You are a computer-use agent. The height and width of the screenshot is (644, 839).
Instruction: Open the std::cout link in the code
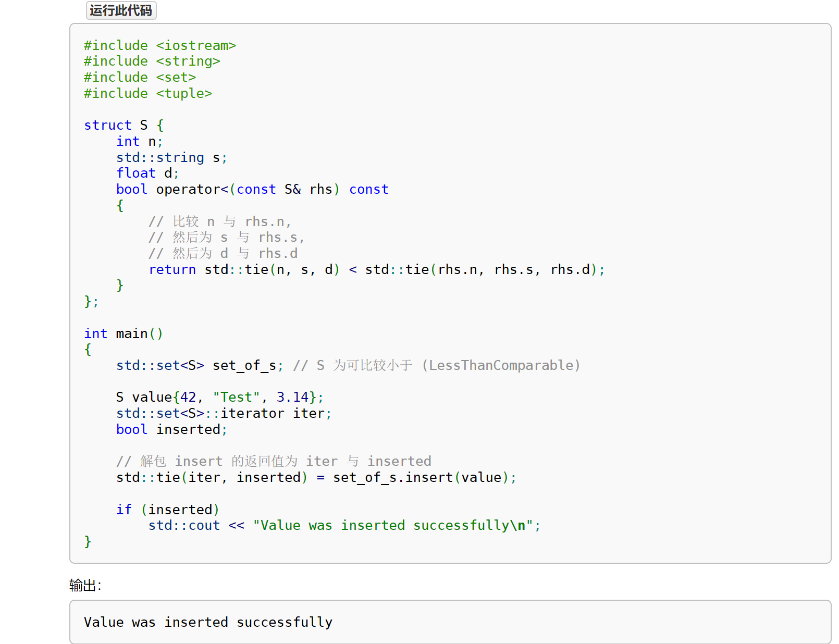[184, 526]
